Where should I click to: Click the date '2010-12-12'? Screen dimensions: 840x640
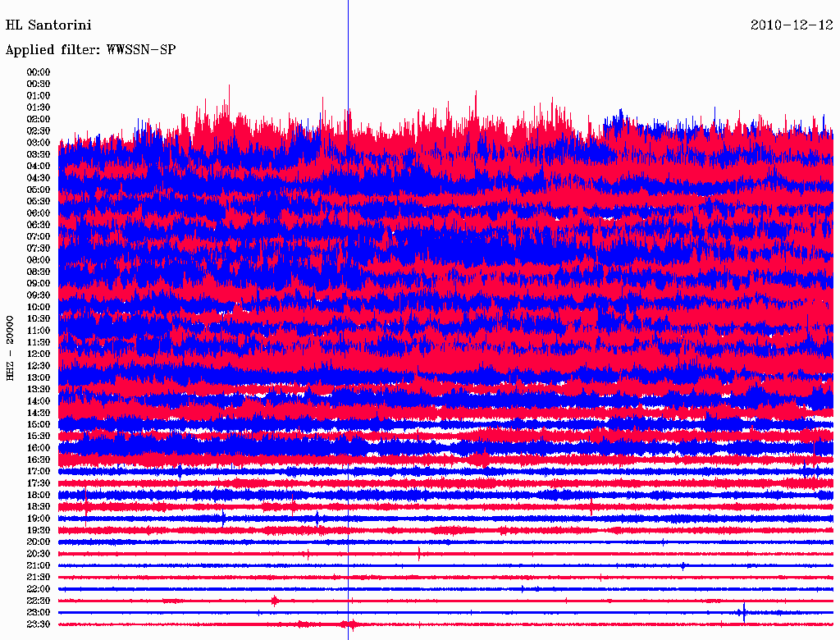(792, 25)
